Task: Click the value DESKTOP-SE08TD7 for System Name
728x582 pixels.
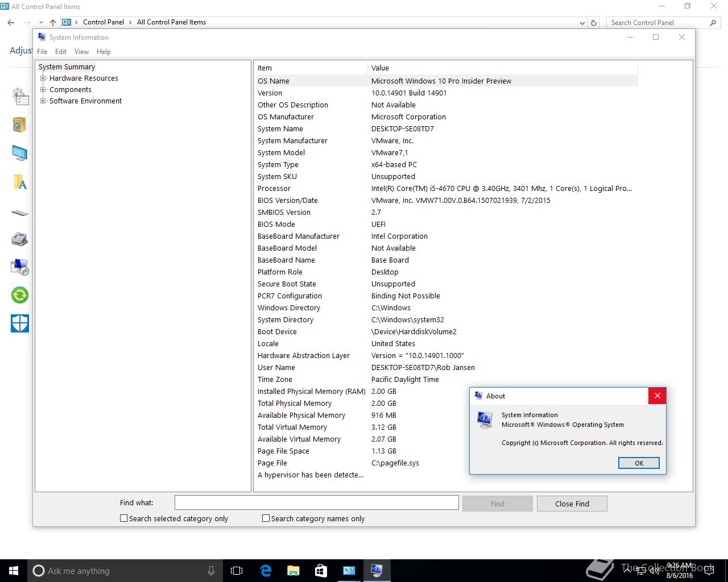Action: (x=403, y=129)
